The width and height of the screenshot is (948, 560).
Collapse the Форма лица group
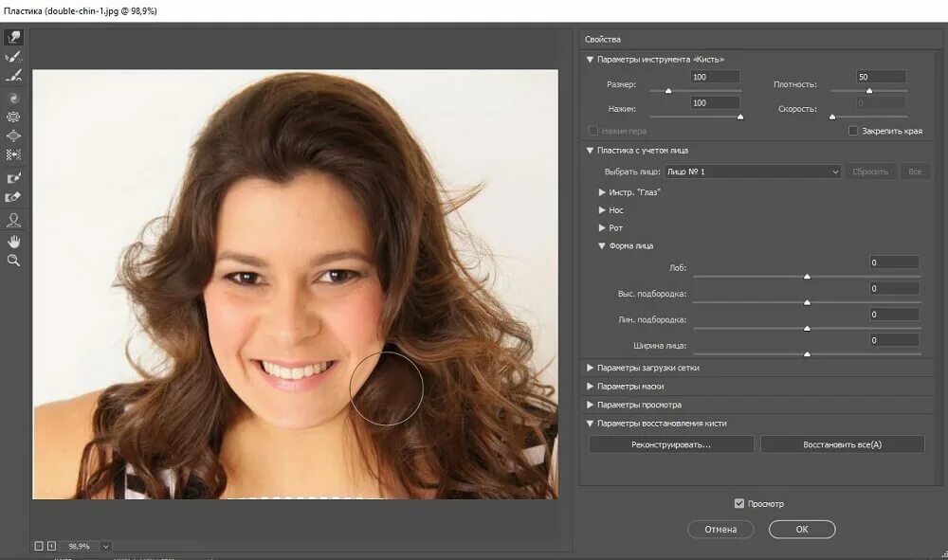coord(602,245)
